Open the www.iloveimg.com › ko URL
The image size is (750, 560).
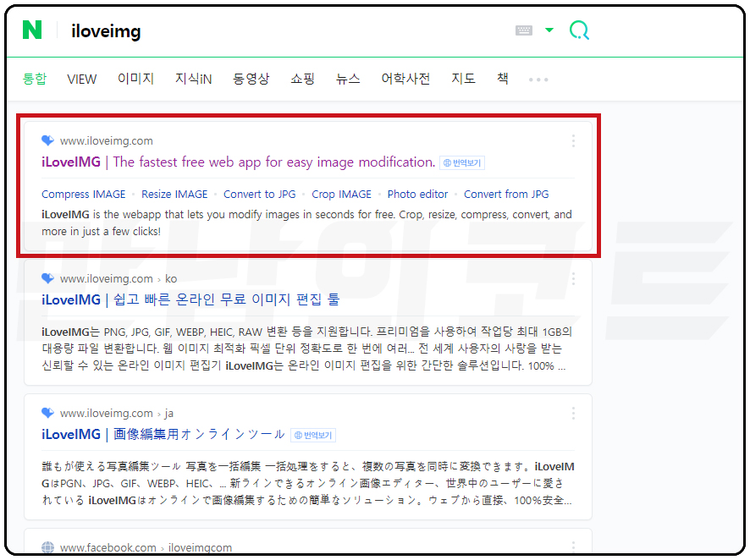pyautogui.click(x=119, y=278)
